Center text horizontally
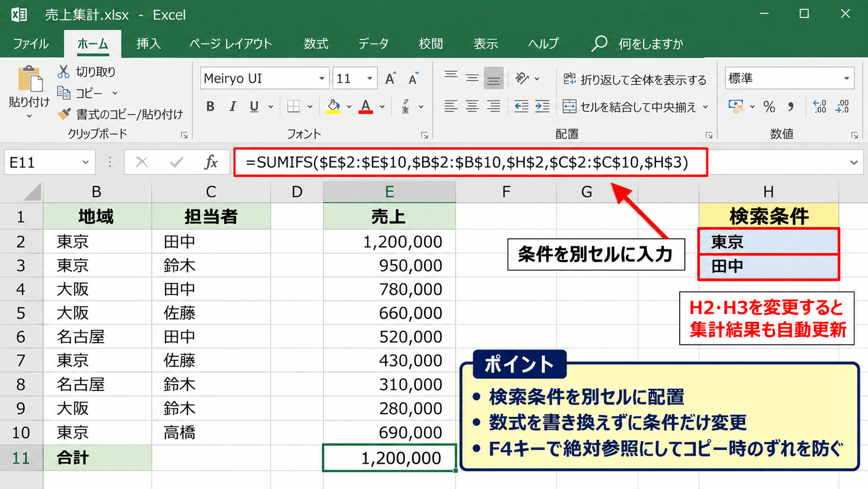The image size is (868, 489). pos(472,107)
